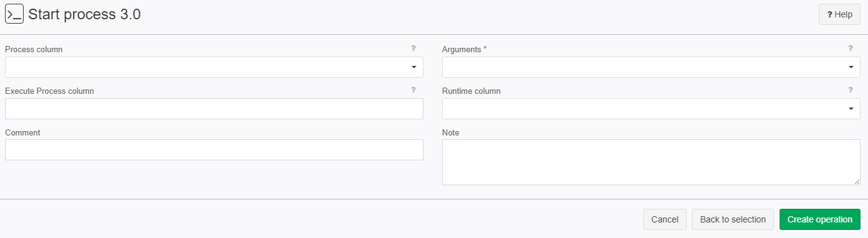Expand the Arguments dropdown arrow
868x238 pixels.
click(x=851, y=67)
